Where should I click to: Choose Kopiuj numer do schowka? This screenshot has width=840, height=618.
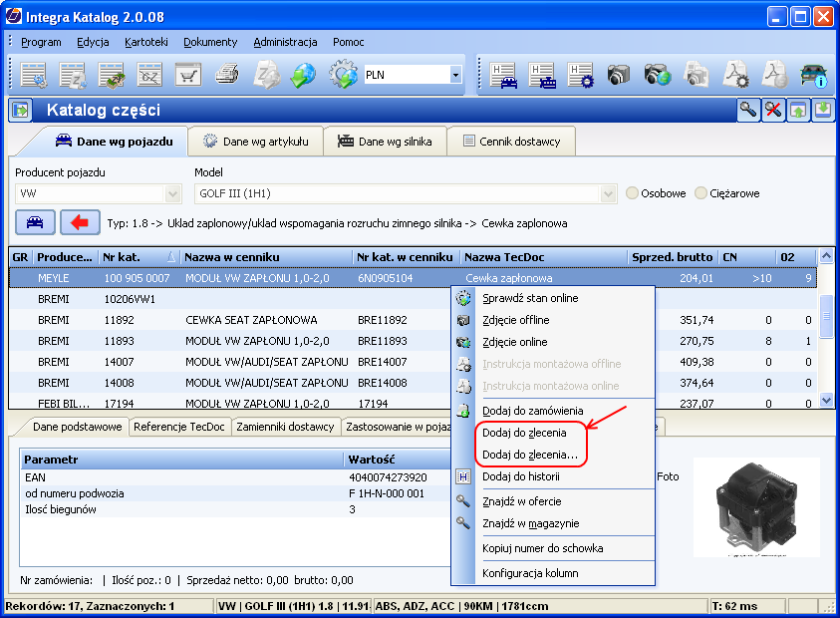553,548
